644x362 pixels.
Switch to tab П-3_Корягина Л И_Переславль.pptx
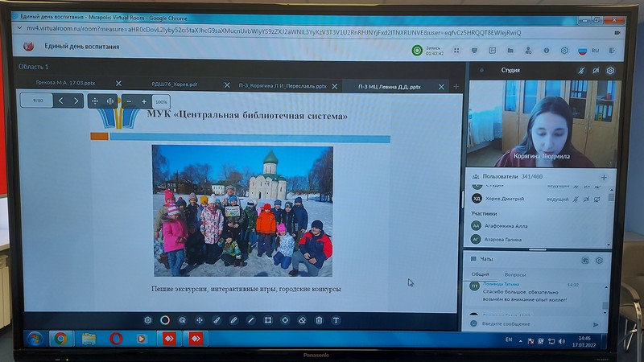click(x=283, y=86)
